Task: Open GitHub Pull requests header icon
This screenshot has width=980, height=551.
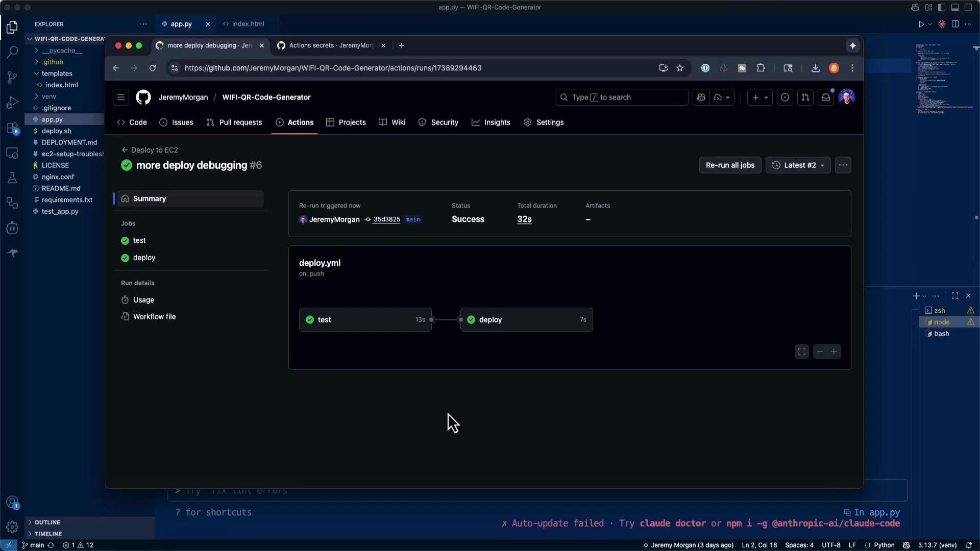Action: [x=805, y=97]
